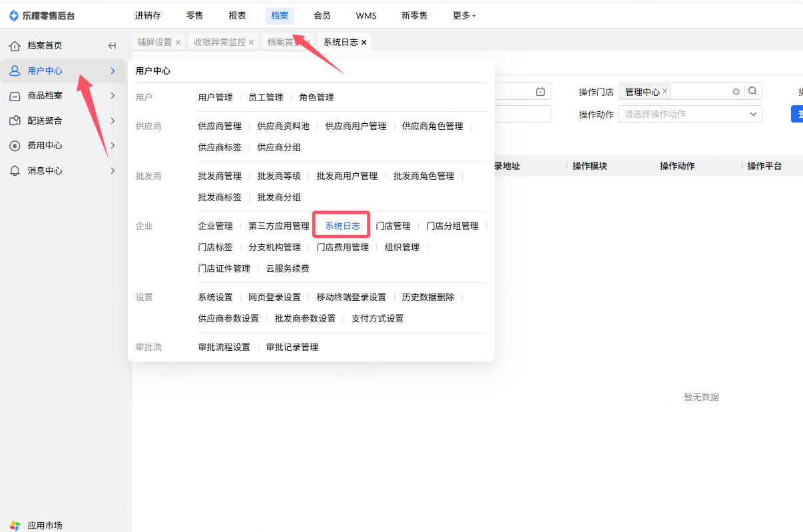Click the 消息中心 bell icon
This screenshot has height=532, width=803.
tap(15, 171)
